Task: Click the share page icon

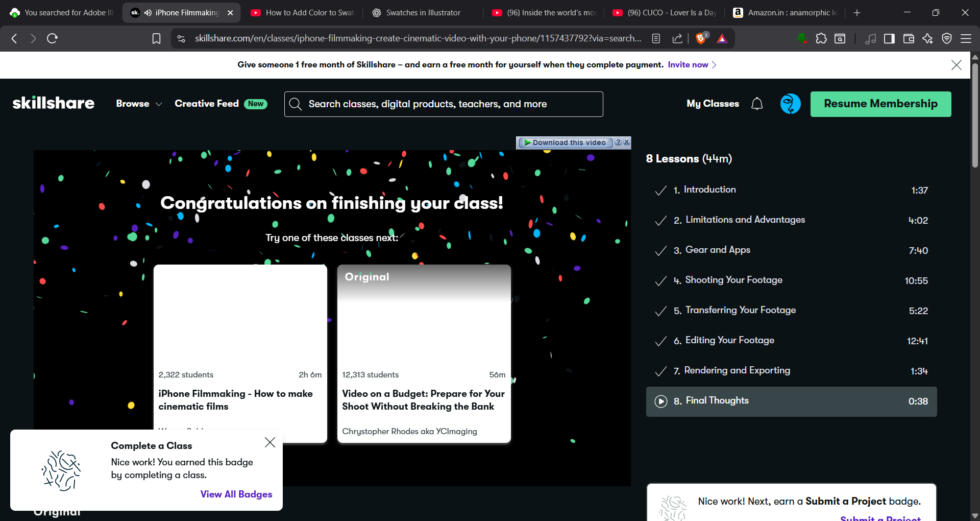Action: (x=677, y=38)
